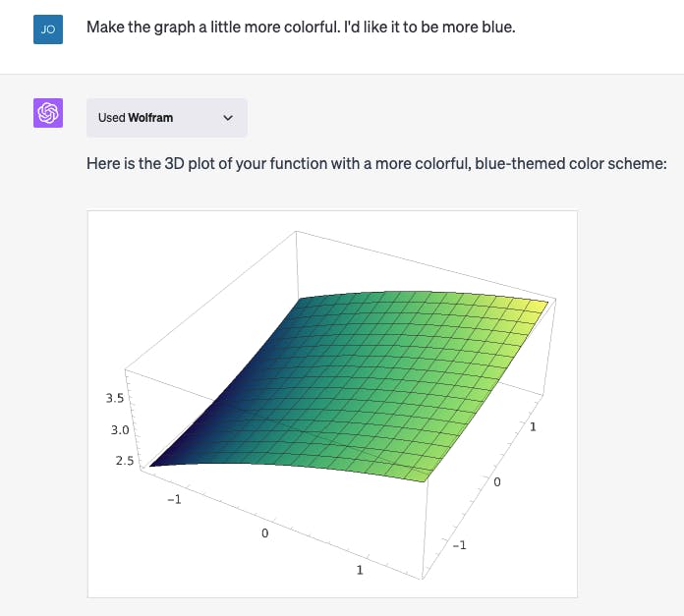Click the 0 tick label on front axis
Screen dimensions: 684x616
(x=263, y=532)
